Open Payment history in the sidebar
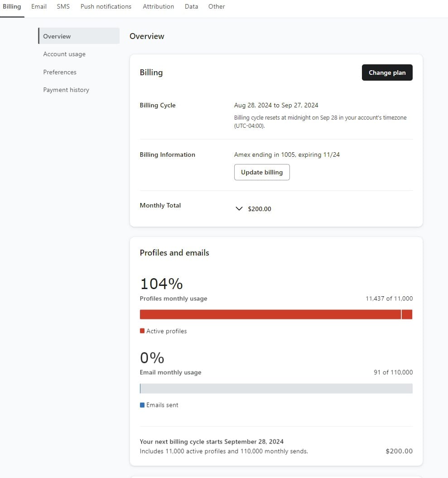The height and width of the screenshot is (478, 448). pos(66,90)
